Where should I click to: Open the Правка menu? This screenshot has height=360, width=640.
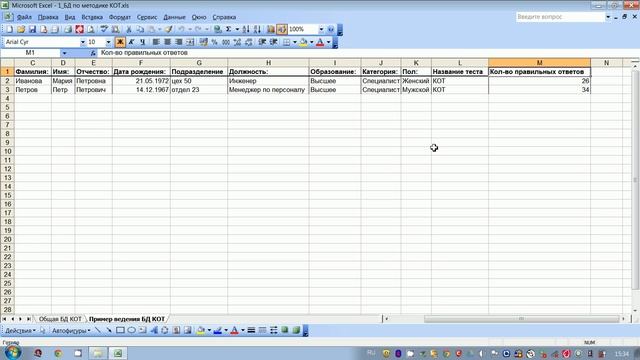click(x=48, y=17)
